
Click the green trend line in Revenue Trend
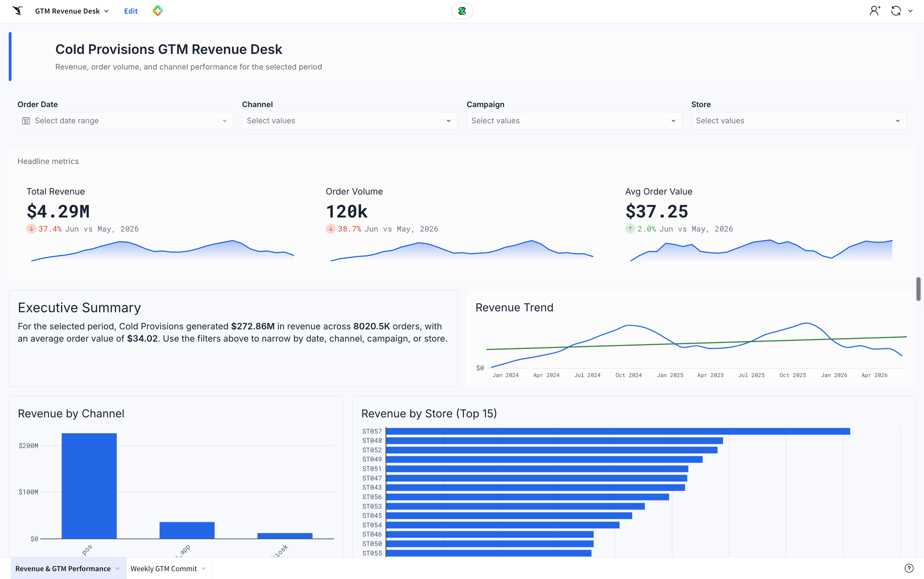(x=696, y=343)
